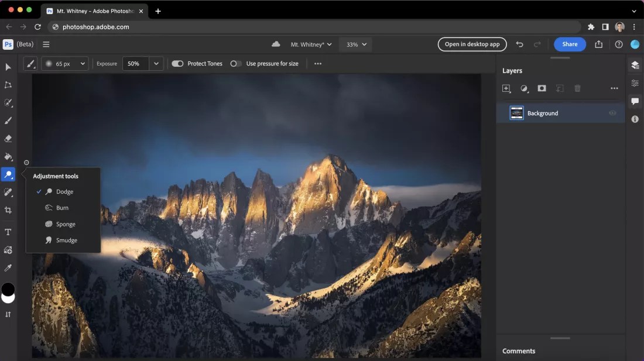Click the Open in desktop app button
The height and width of the screenshot is (361, 644).
pyautogui.click(x=472, y=44)
